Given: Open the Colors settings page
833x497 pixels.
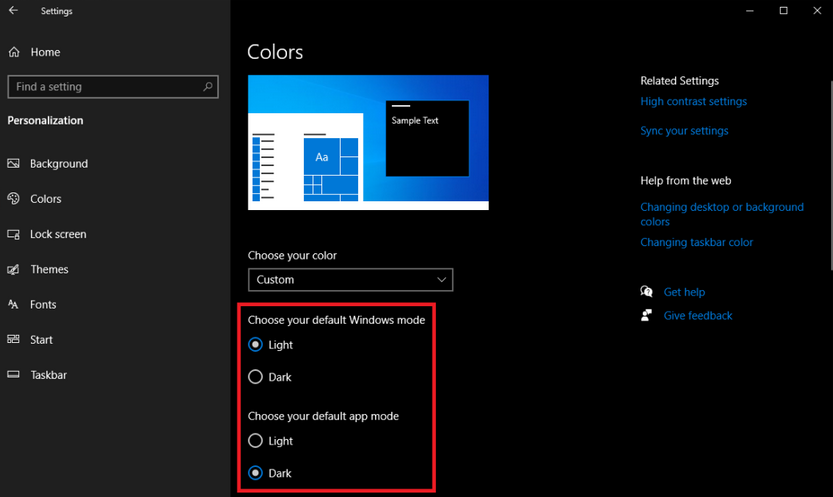Looking at the screenshot, I should (x=46, y=199).
